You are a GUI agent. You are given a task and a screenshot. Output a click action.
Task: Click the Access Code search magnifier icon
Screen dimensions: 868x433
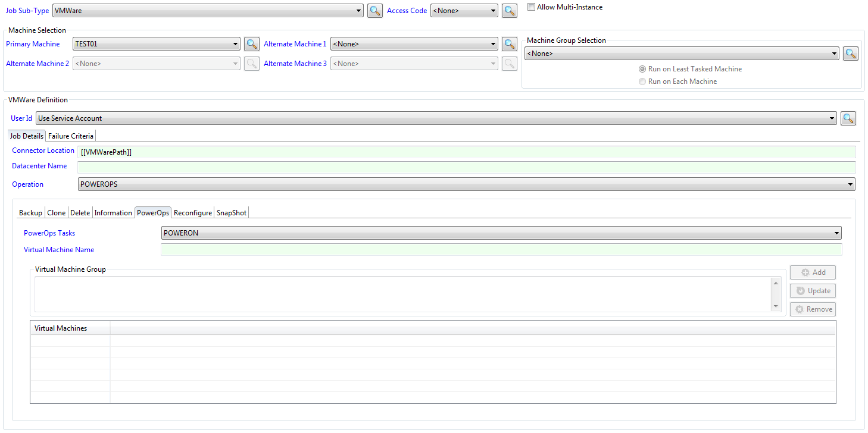pos(510,11)
